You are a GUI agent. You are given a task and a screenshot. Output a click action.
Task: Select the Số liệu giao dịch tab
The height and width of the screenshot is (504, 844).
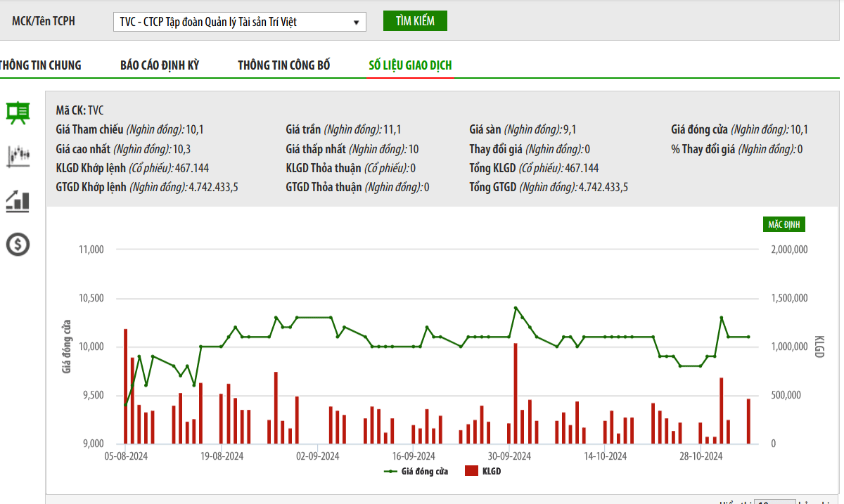(410, 65)
